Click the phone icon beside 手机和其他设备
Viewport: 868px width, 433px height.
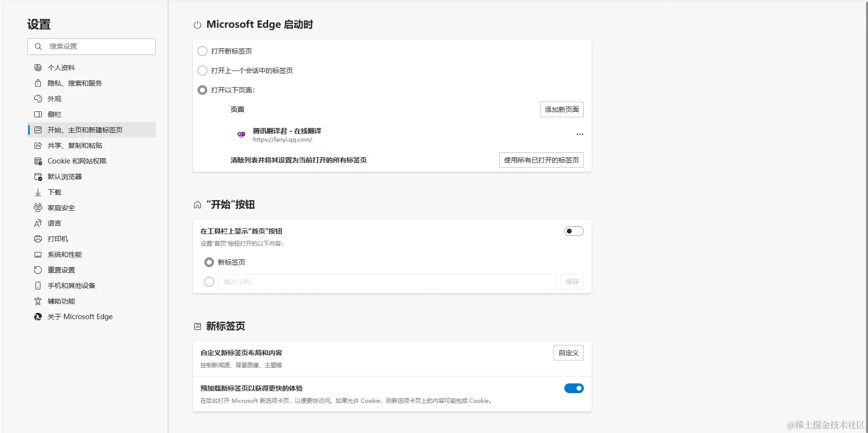pyautogui.click(x=38, y=286)
